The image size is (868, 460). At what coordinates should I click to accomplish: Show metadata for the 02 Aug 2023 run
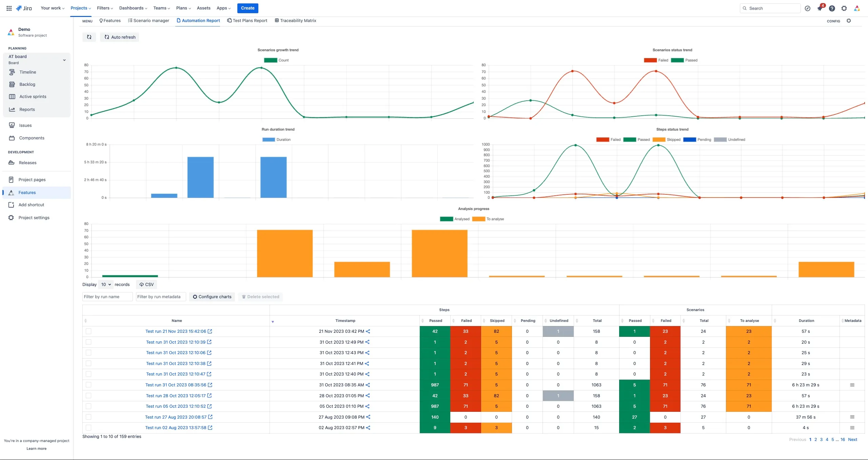[852, 428]
